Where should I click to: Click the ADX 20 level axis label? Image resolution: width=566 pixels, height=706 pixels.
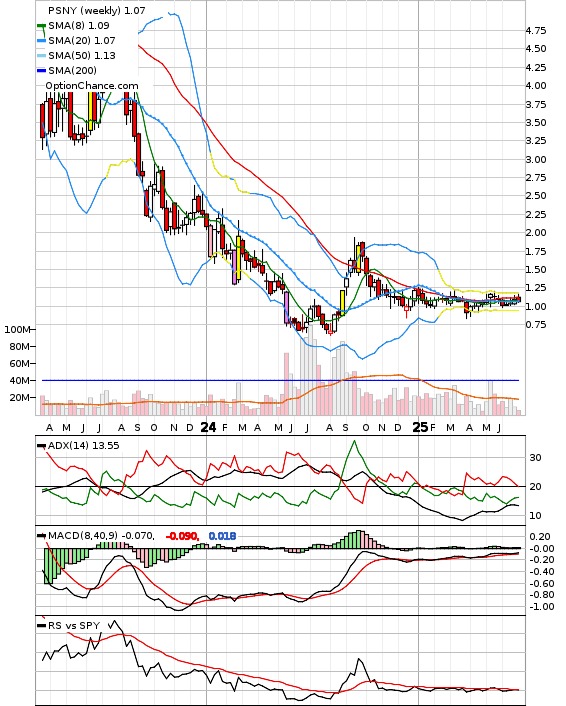[535, 487]
